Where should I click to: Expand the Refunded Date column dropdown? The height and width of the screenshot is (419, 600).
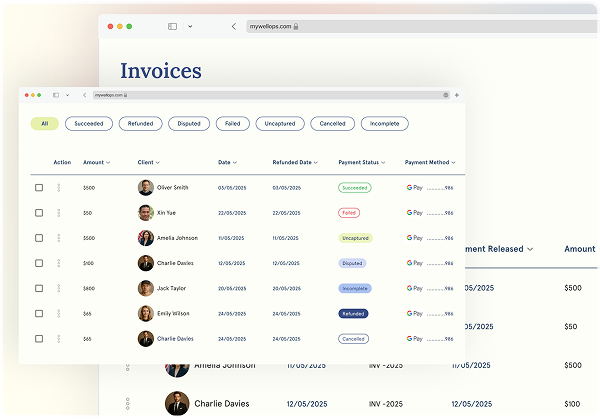coord(315,162)
